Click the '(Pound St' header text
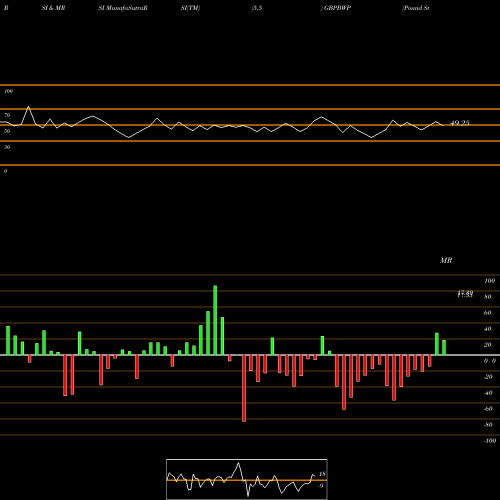This screenshot has height=500, width=500. point(416,8)
